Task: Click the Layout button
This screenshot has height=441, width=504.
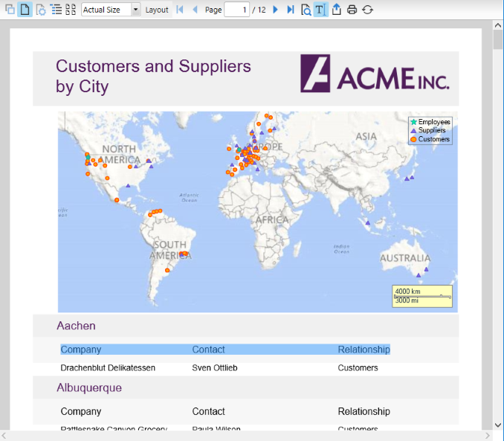Action: tap(157, 10)
